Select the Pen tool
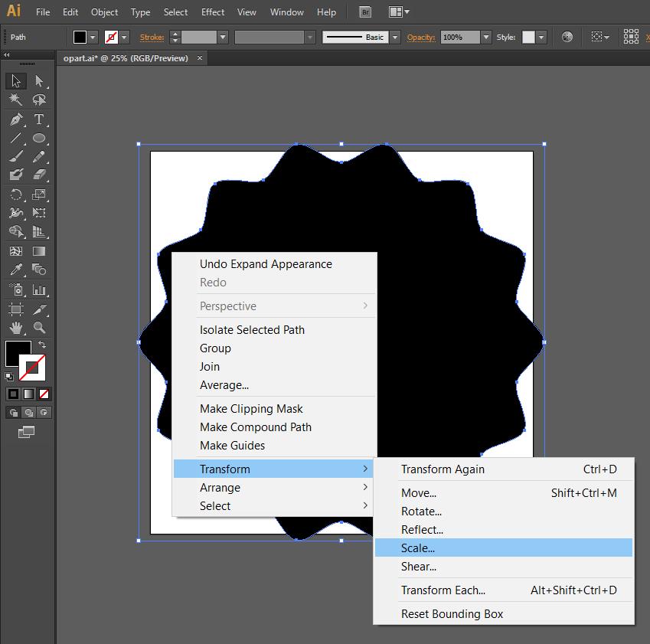This screenshot has height=644, width=650. pyautogui.click(x=16, y=119)
